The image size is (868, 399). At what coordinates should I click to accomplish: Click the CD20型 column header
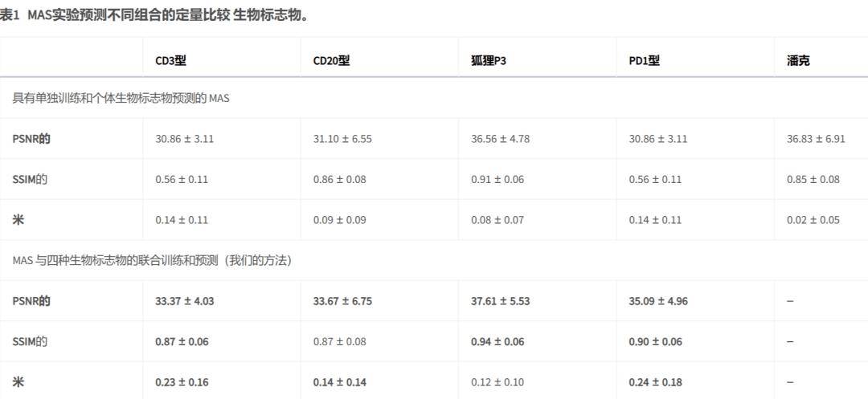(331, 61)
